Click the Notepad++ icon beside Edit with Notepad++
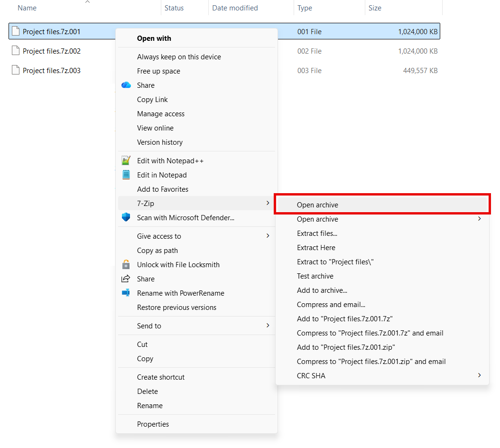Image resolution: width=500 pixels, height=448 pixels. [126, 160]
